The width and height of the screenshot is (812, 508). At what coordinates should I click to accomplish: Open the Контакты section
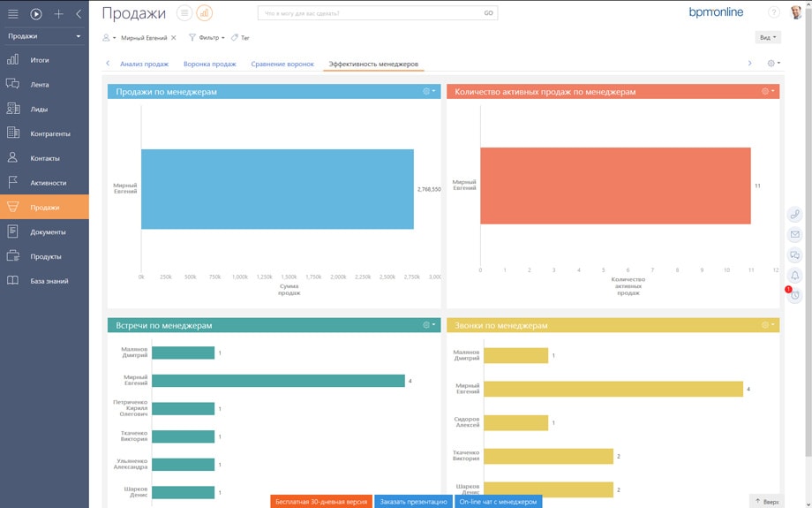tap(44, 158)
